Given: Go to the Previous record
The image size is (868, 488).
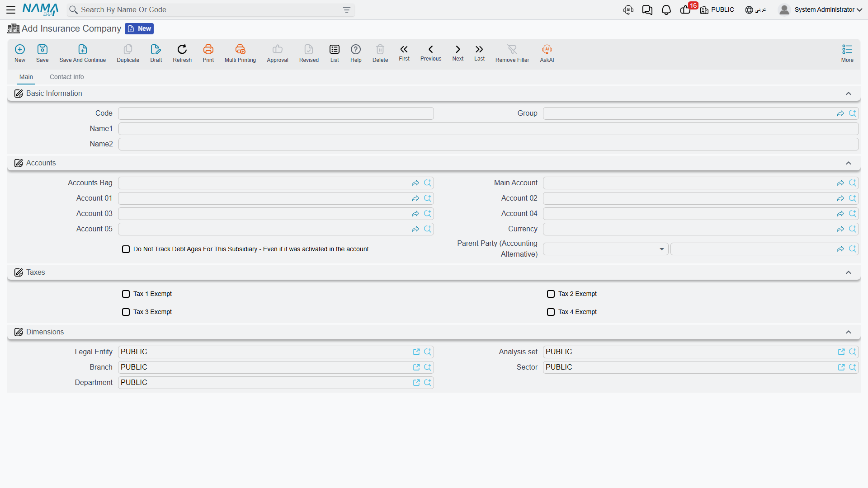Looking at the screenshot, I should tap(431, 53).
